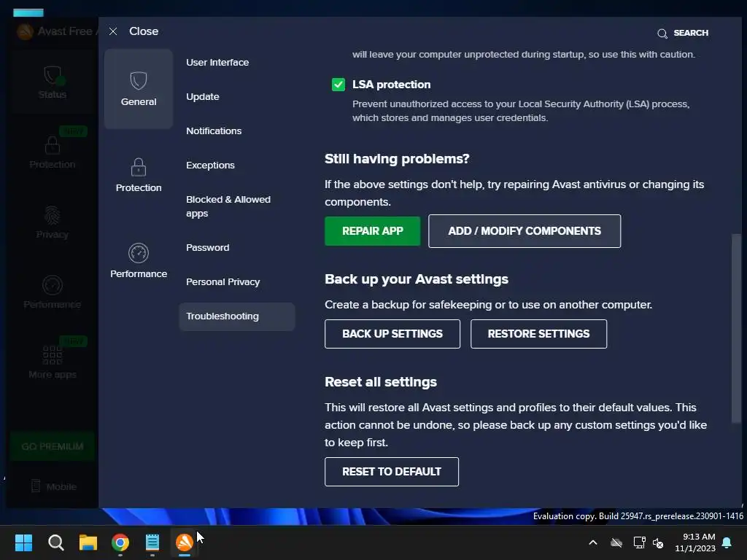This screenshot has width=747, height=560.
Task: Click the Avast logo in background window title
Action: [x=25, y=31]
